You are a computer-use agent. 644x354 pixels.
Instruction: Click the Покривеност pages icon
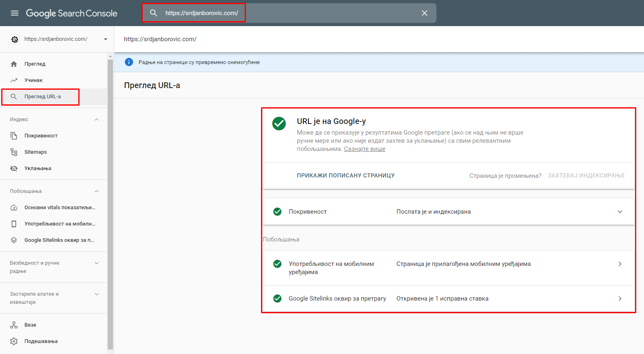(14, 136)
